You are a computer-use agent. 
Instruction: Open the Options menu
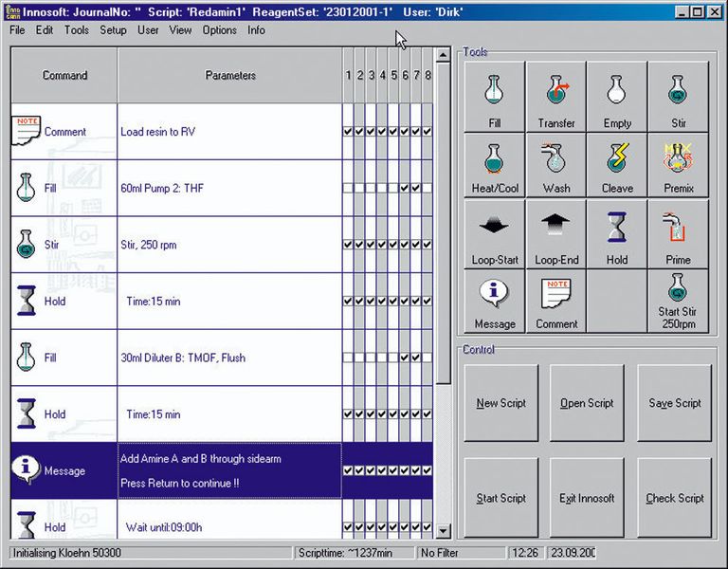(220, 30)
